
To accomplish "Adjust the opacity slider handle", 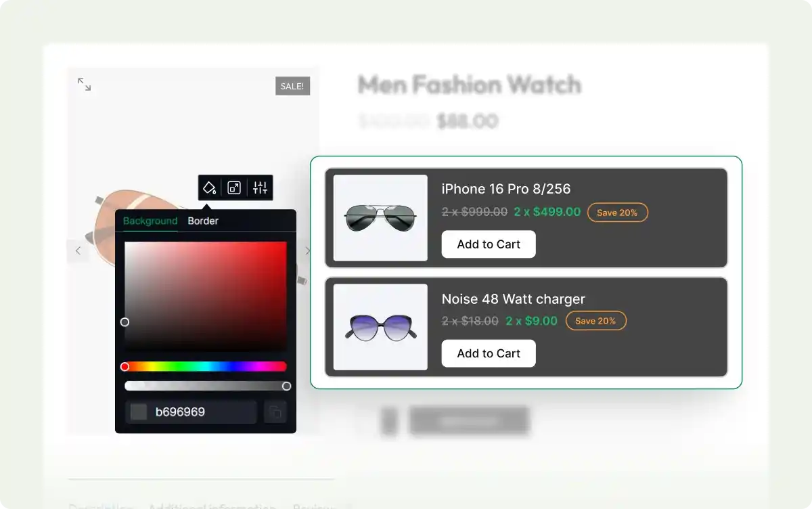I will point(287,385).
